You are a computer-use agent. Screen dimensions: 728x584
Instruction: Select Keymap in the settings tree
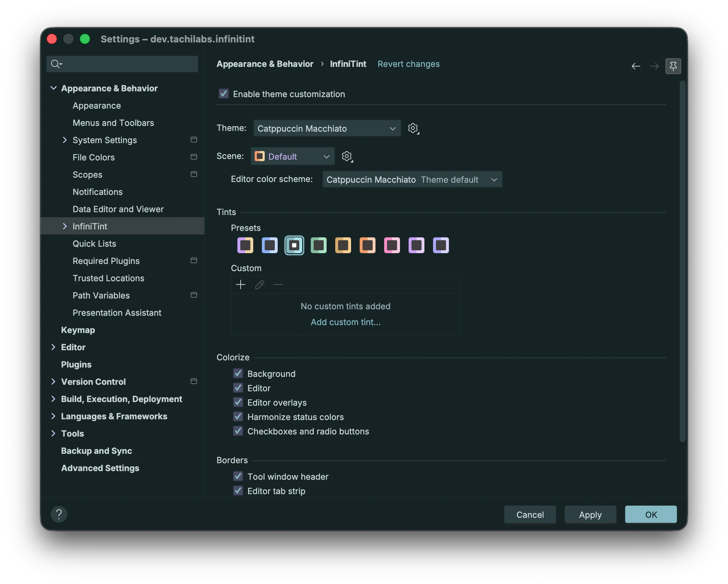pyautogui.click(x=78, y=330)
